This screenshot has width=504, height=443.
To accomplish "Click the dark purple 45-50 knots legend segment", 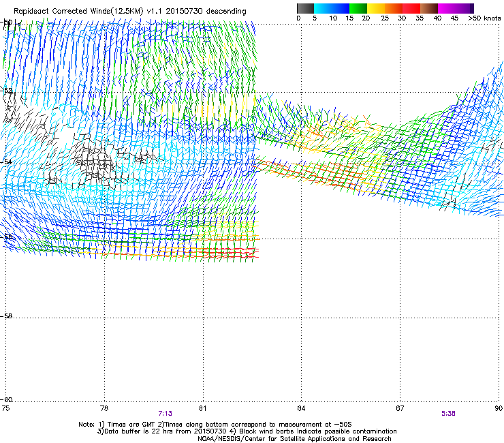I will point(464,8).
